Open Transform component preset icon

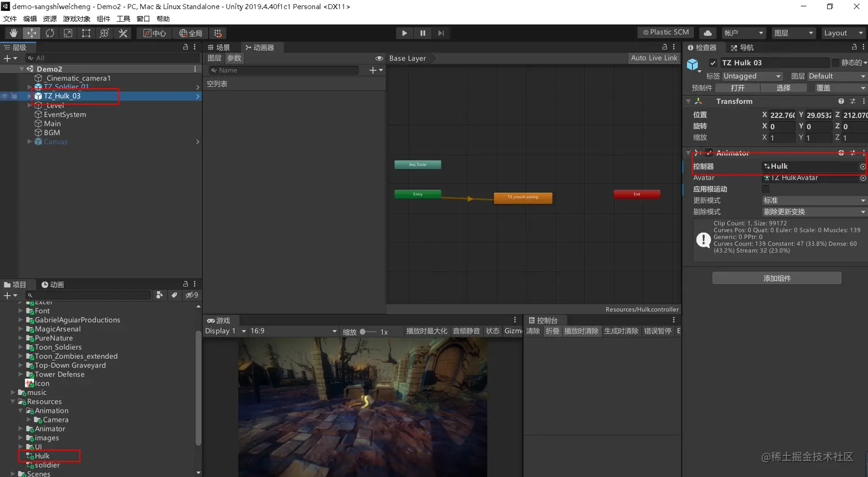click(852, 101)
